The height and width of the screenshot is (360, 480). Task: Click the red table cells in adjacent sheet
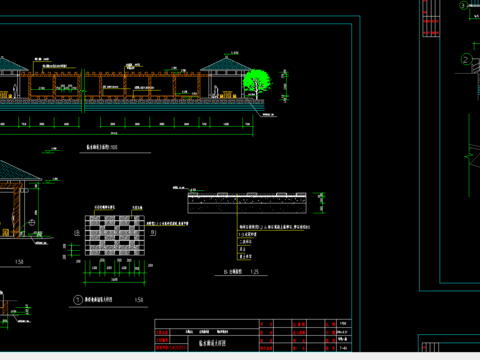tap(431, 18)
